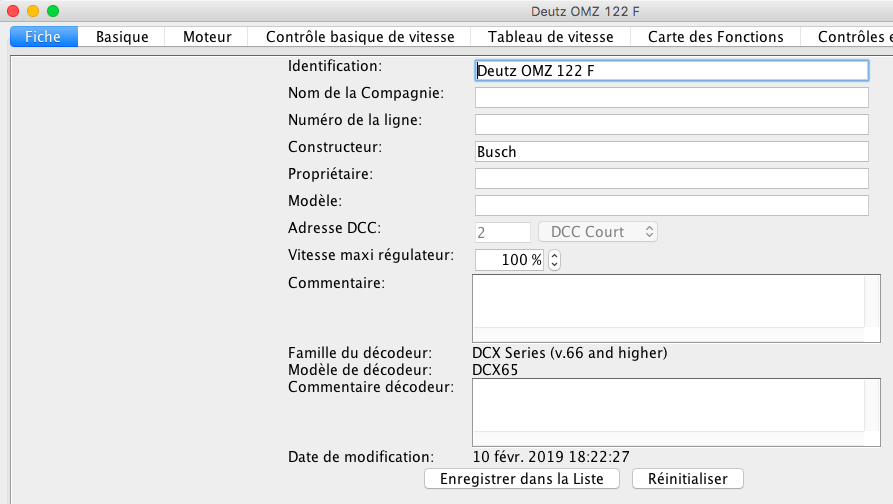
Task: Click the Commentaire vertical scrollbar
Action: 872,301
